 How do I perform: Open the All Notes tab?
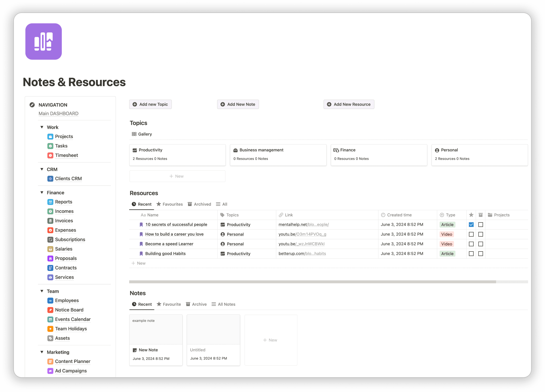click(223, 304)
